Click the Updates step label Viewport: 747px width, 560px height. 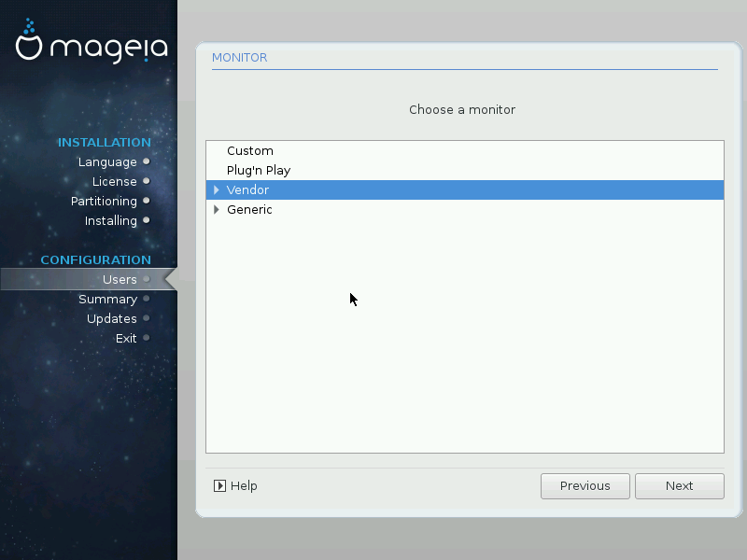[111, 318]
